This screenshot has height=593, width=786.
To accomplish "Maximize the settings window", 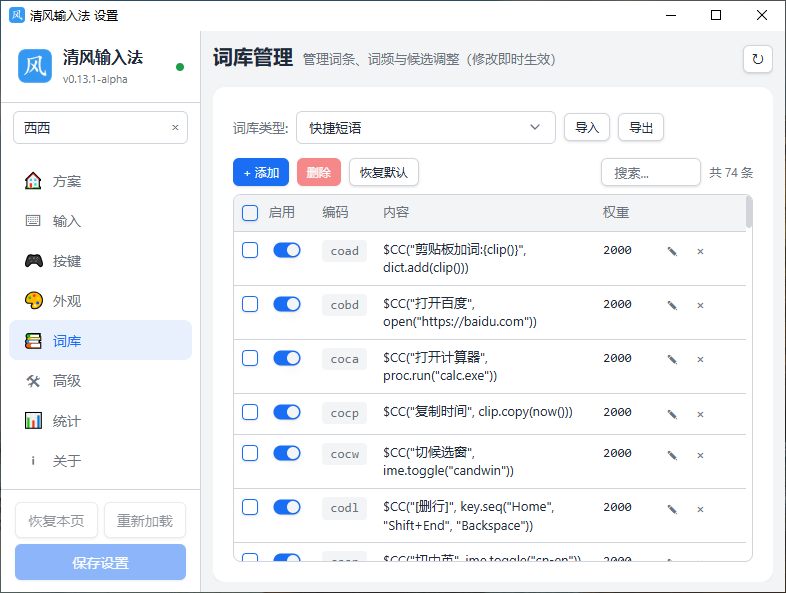I will pos(716,15).
